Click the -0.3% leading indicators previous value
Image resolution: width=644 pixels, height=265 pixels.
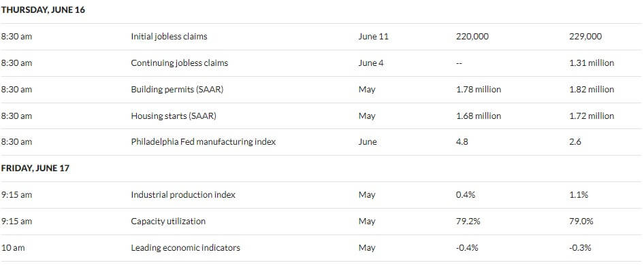pos(580,248)
